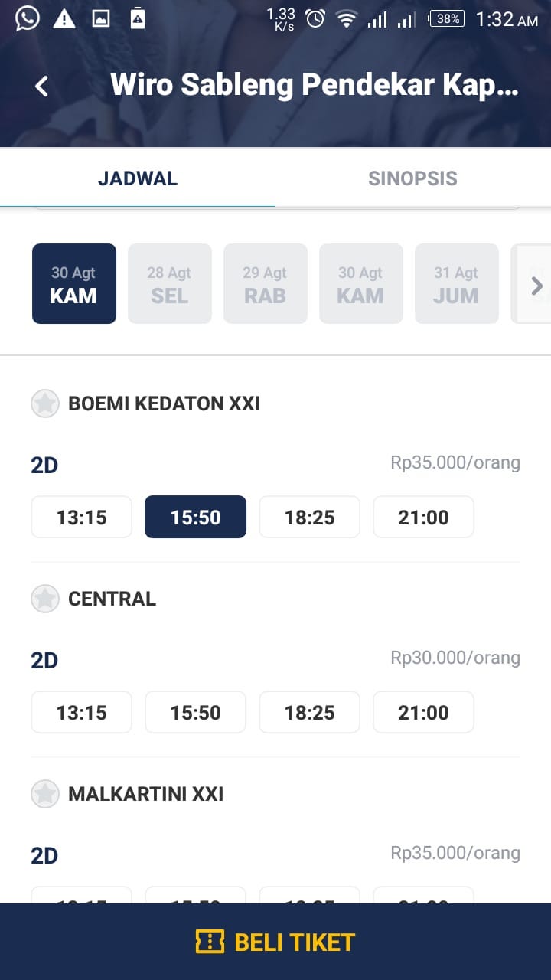Tap the back arrow icon
This screenshot has height=980, width=551.
[x=42, y=86]
